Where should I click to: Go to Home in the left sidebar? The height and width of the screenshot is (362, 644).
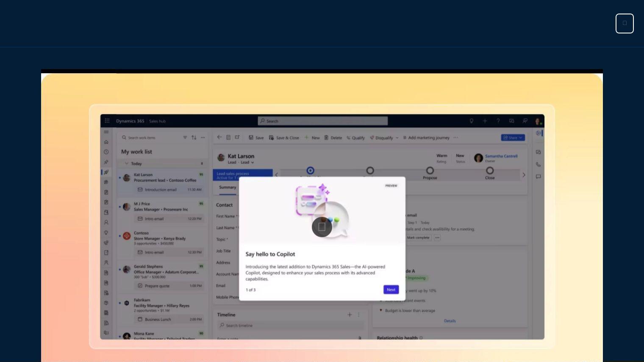[106, 142]
